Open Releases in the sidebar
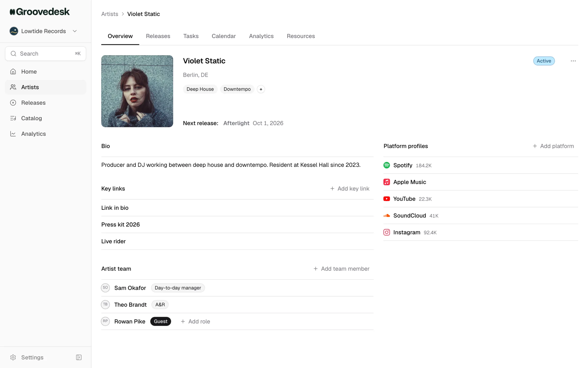Screen dimensions: 588x368 46,103
